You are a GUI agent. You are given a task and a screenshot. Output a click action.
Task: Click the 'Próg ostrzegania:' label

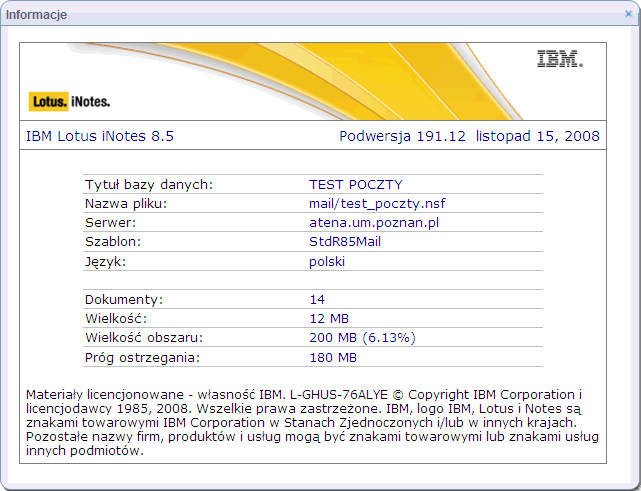click(142, 358)
